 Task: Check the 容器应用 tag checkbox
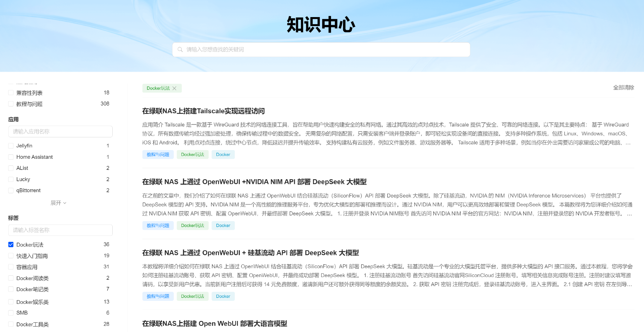pyautogui.click(x=11, y=267)
